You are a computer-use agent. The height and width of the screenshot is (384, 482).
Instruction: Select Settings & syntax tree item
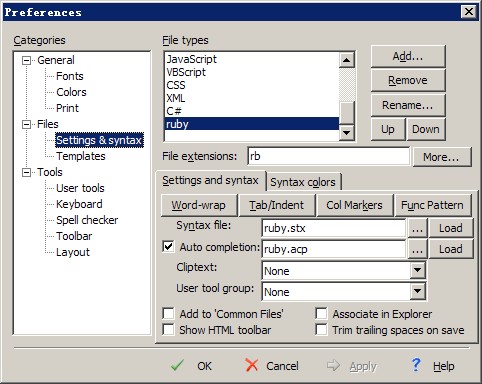(99, 140)
